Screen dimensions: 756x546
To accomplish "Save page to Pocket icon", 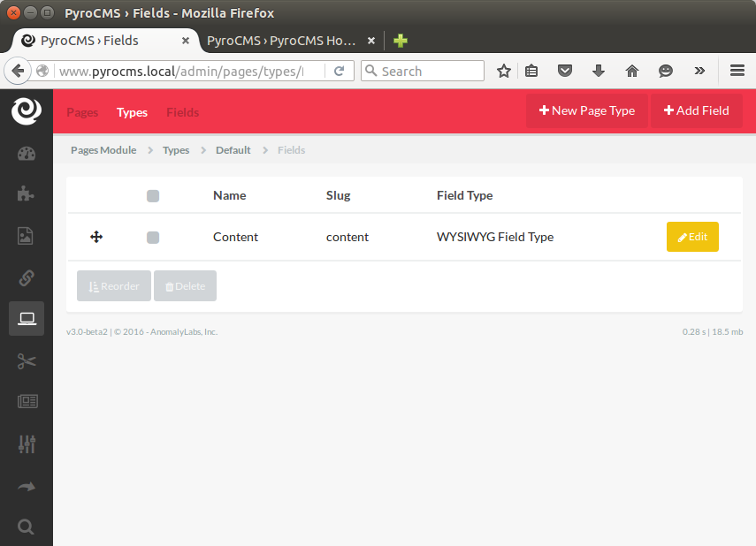I will click(x=565, y=72).
